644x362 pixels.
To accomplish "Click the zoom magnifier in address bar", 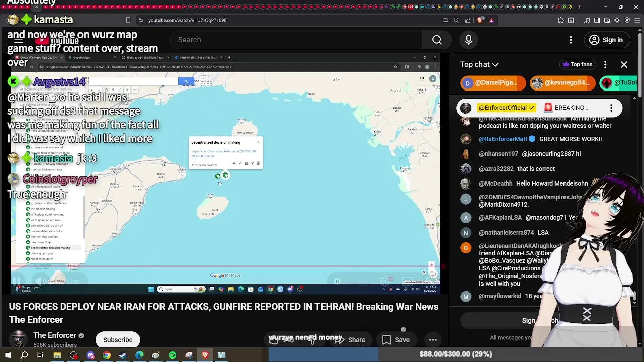I will [456, 20].
